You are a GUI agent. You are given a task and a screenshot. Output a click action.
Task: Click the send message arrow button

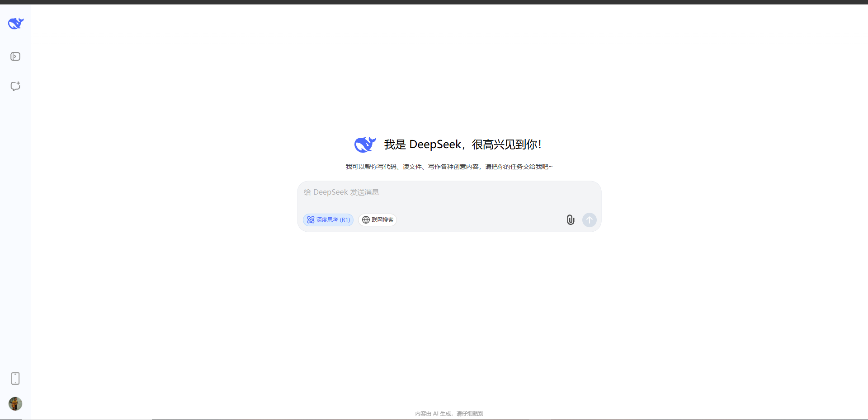click(x=590, y=220)
